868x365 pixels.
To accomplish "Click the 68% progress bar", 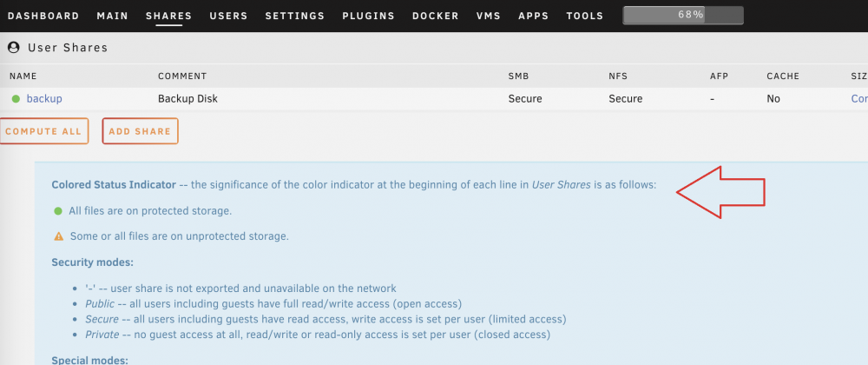I will [683, 16].
